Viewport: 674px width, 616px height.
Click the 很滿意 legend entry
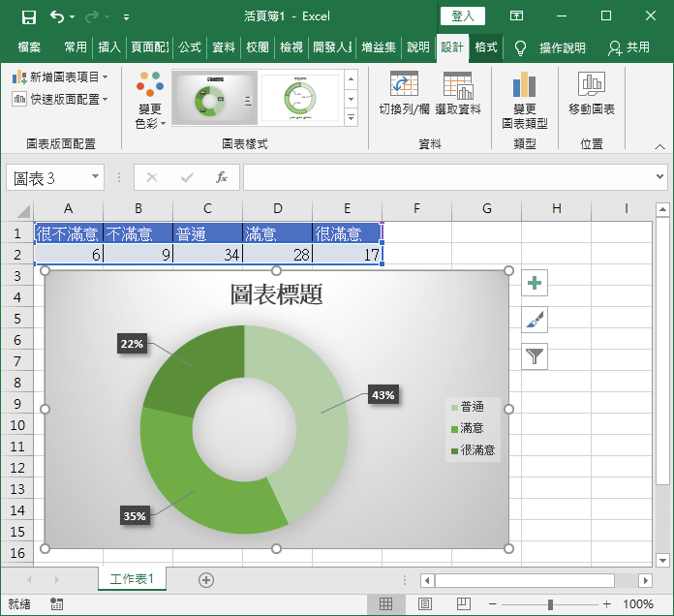[474, 450]
